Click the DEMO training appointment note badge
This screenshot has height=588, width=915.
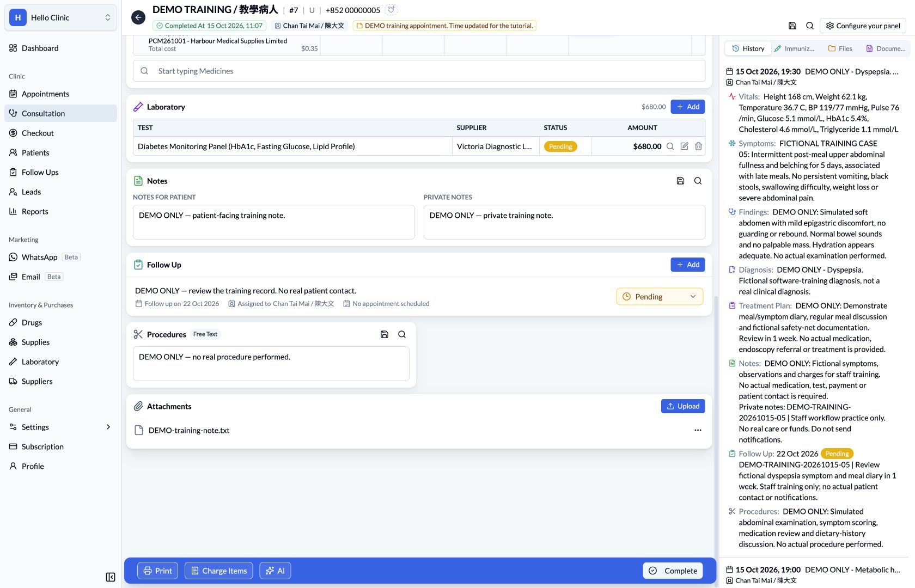[x=444, y=26]
